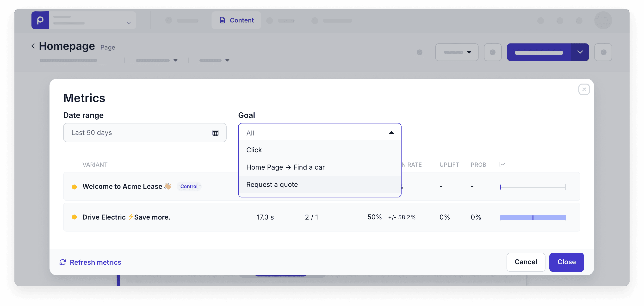Image resolution: width=644 pixels, height=306 pixels.
Task: Click the chart icon column header
Action: click(x=502, y=165)
